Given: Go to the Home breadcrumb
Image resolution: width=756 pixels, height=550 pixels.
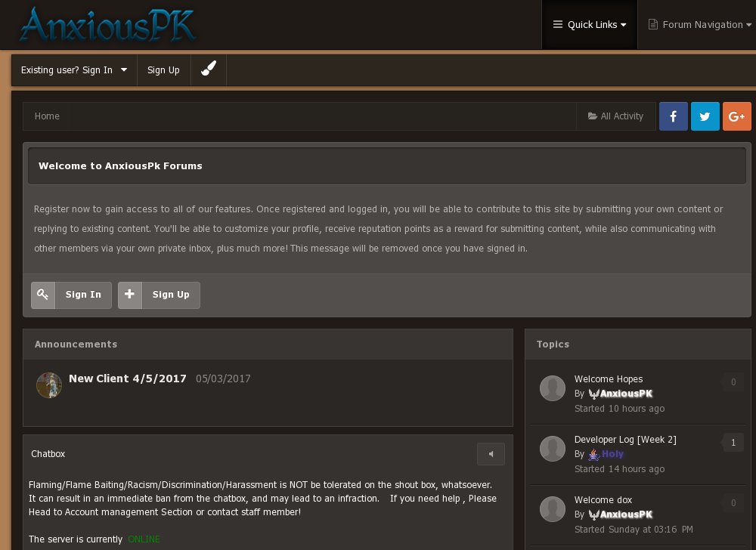Looking at the screenshot, I should point(47,116).
